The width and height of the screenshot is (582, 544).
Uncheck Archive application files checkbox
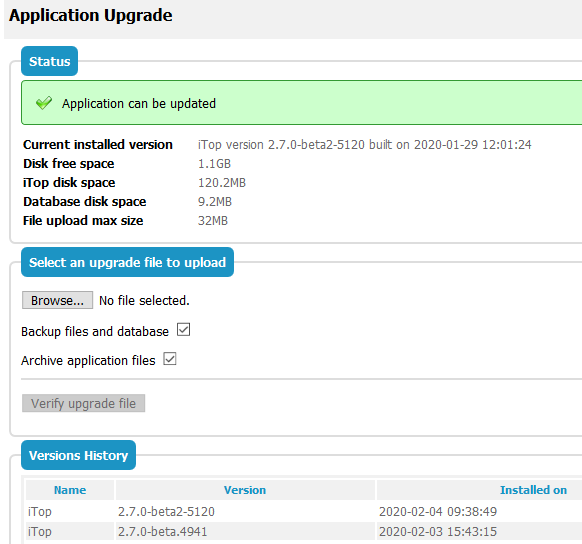(x=170, y=359)
